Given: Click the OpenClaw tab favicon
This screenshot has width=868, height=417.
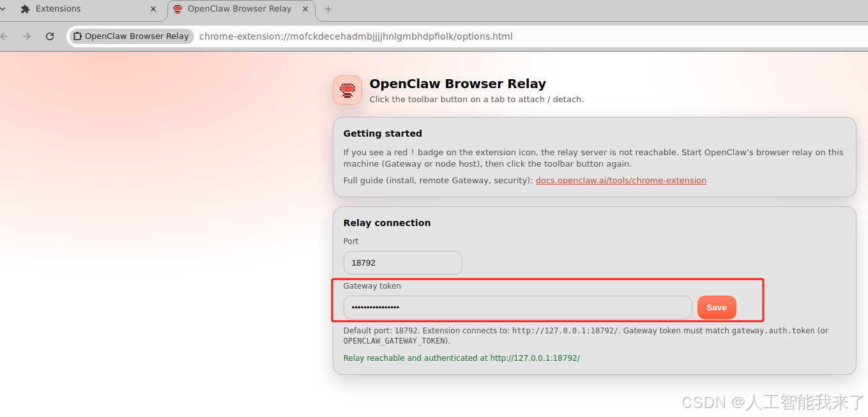Looking at the screenshot, I should click(x=178, y=9).
